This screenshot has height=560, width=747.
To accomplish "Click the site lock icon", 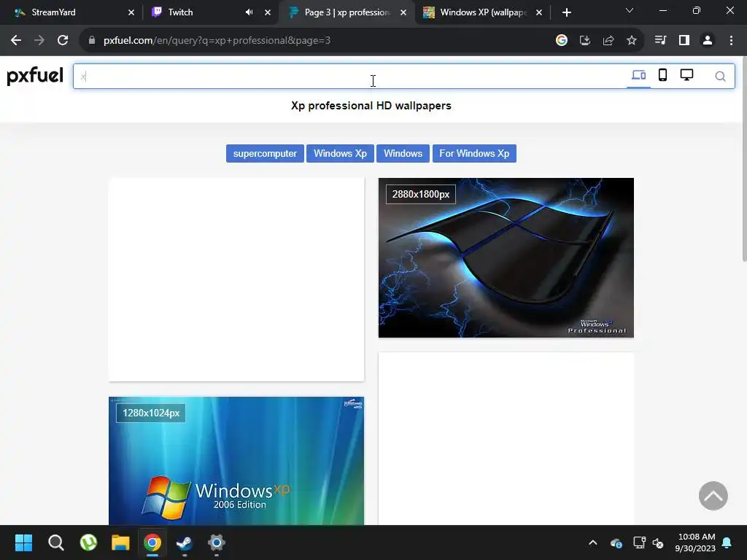I will pyautogui.click(x=92, y=41).
